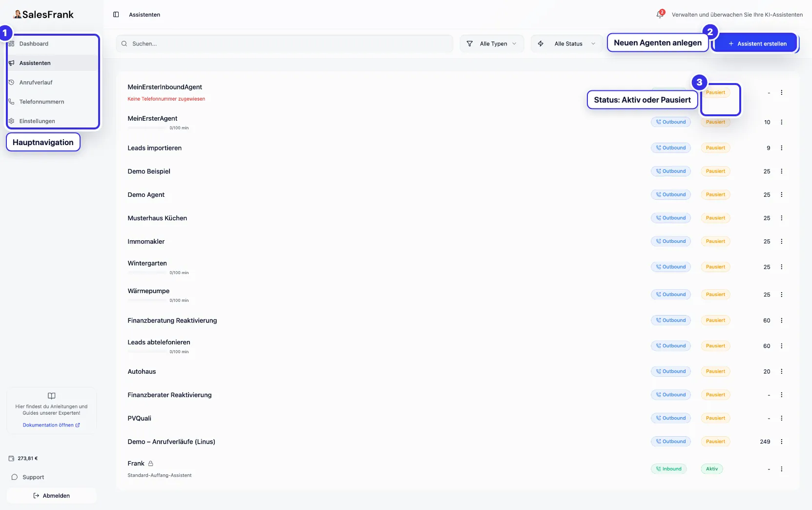This screenshot has width=812, height=510.
Task: Open three-dot menu for Immomakler
Action: click(x=781, y=241)
